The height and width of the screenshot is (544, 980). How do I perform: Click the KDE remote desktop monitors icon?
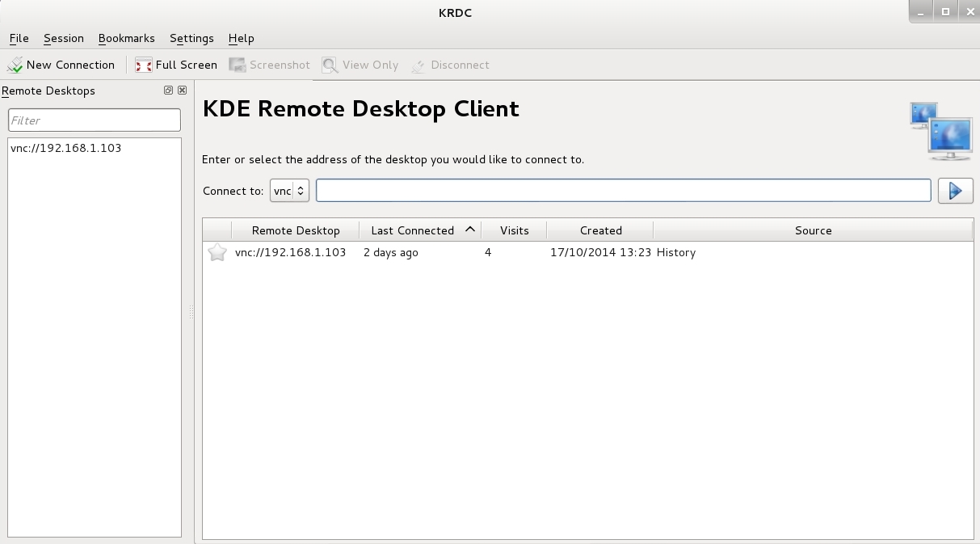point(940,130)
